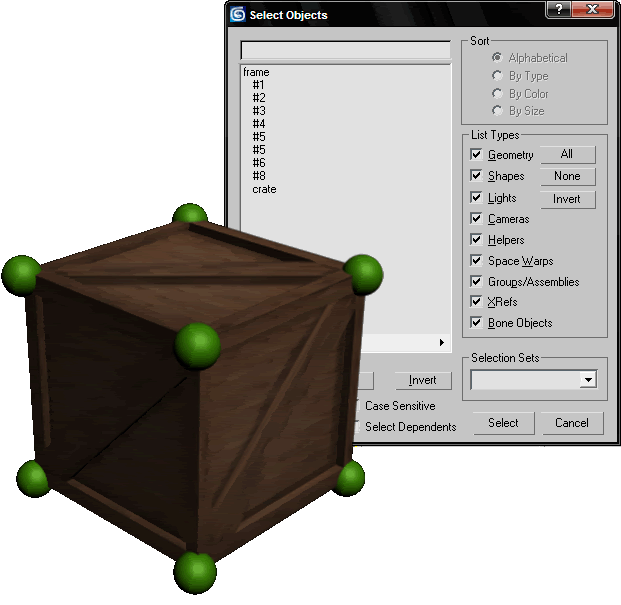Click the All list types button

pyautogui.click(x=568, y=154)
